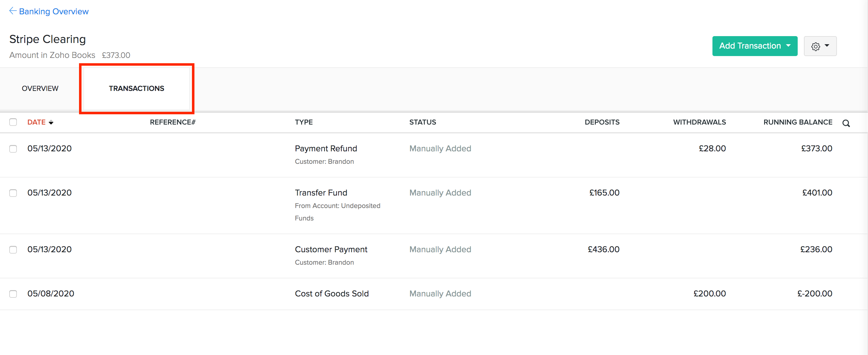Click the Banking Overview link
868x355 pixels.
coord(54,11)
